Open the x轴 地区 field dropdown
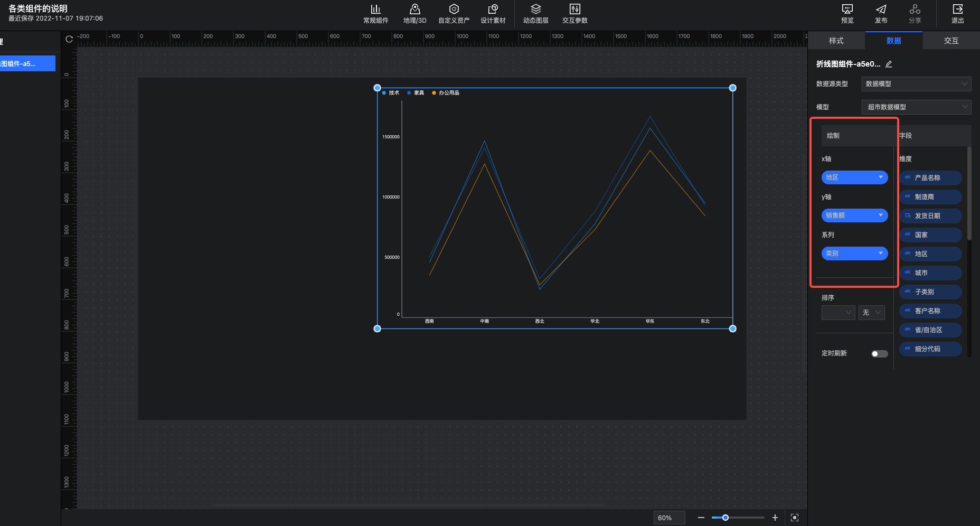The image size is (980, 526). (854, 177)
